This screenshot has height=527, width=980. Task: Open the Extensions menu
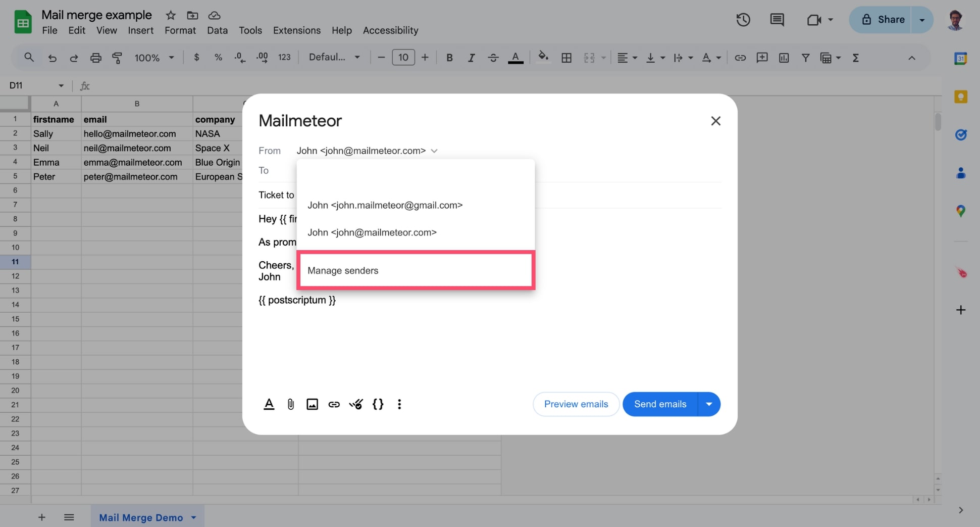(296, 30)
